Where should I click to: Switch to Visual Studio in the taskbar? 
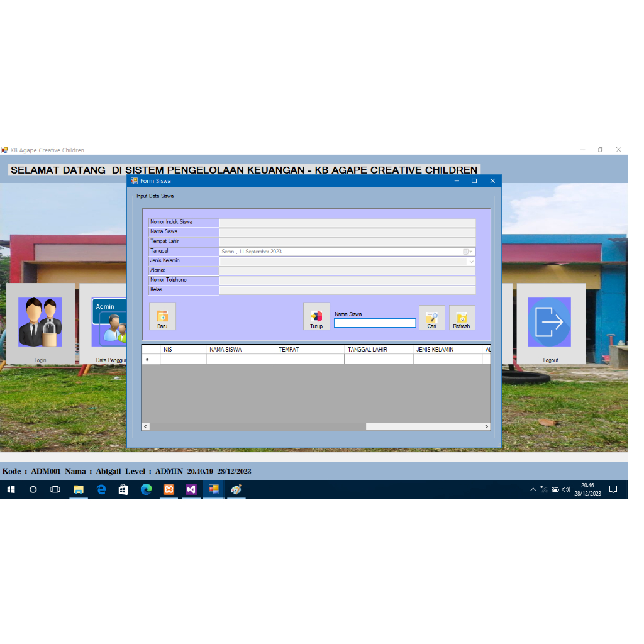tap(191, 489)
